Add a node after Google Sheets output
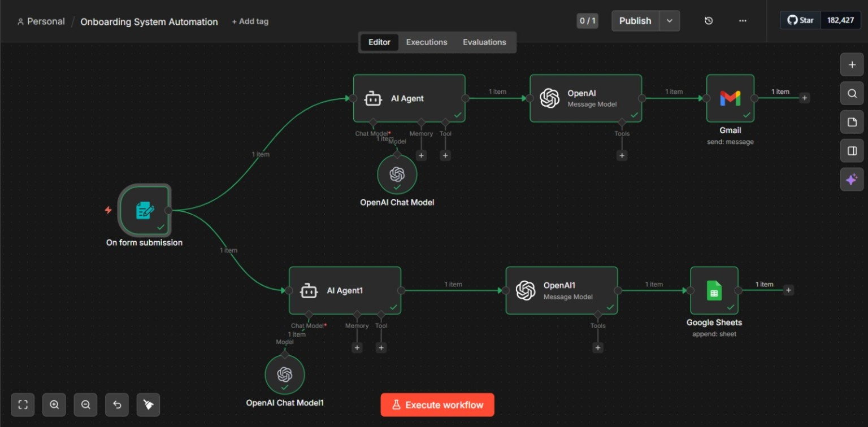The height and width of the screenshot is (427, 868). coord(788,290)
